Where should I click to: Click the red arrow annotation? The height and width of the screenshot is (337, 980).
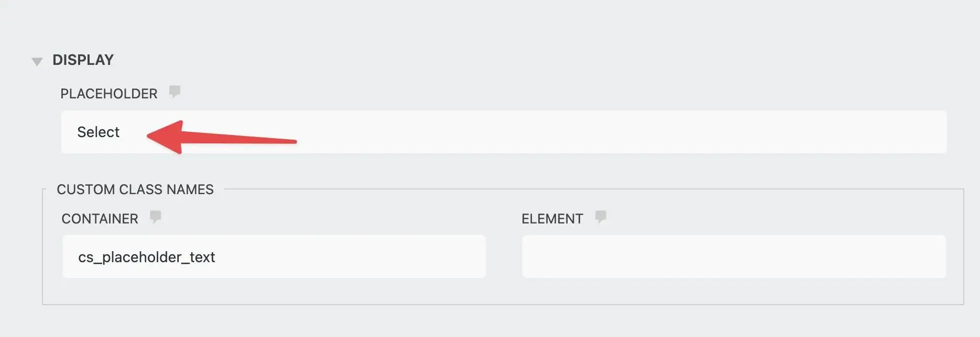(x=222, y=138)
